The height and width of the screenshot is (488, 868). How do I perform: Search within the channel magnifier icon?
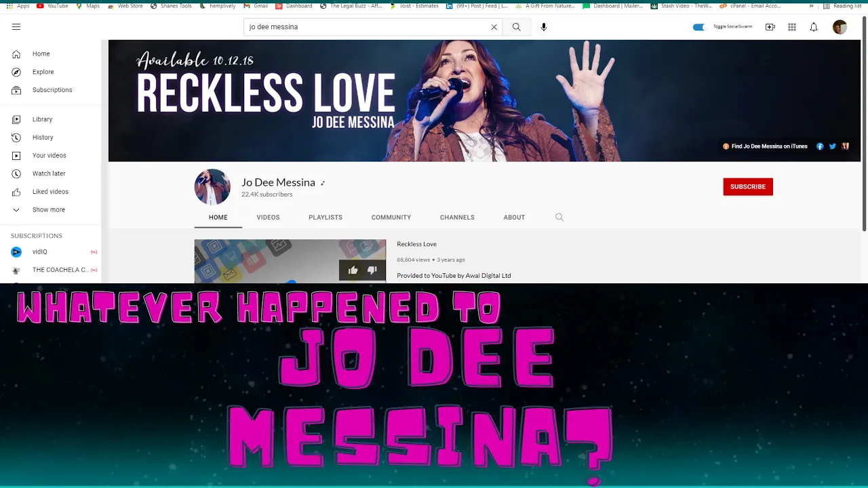(x=559, y=218)
